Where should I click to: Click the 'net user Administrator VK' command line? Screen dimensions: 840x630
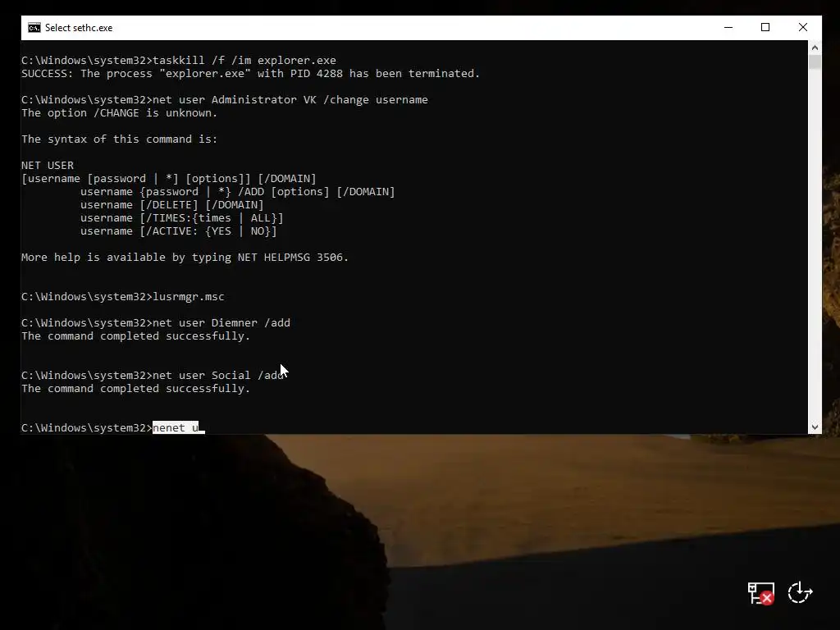click(225, 99)
